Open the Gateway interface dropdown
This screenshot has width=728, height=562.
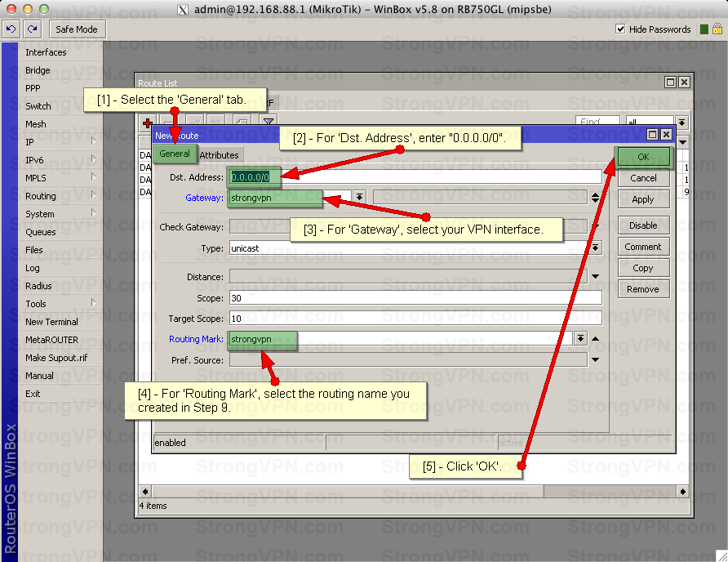pos(359,198)
